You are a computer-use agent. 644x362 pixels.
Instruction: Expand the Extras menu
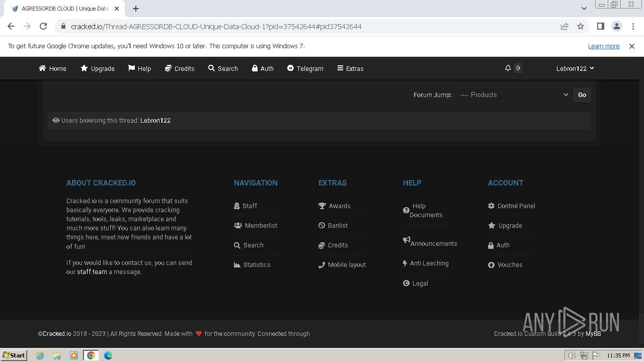point(350,68)
